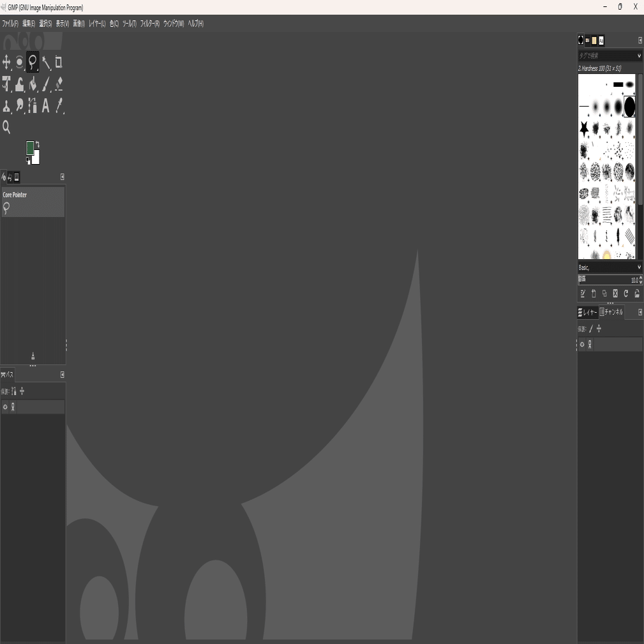This screenshot has height=644, width=644.
Task: Open the Undo History tab
Action: [10, 177]
